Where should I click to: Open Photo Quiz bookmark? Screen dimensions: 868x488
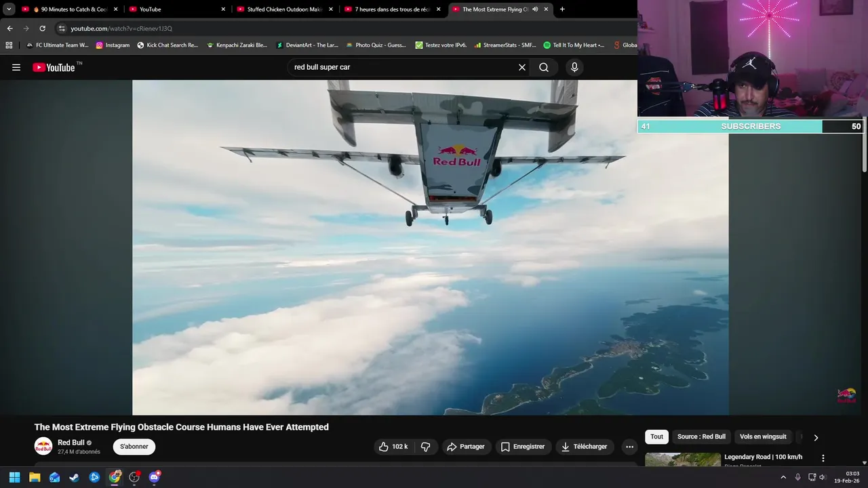pyautogui.click(x=376, y=45)
